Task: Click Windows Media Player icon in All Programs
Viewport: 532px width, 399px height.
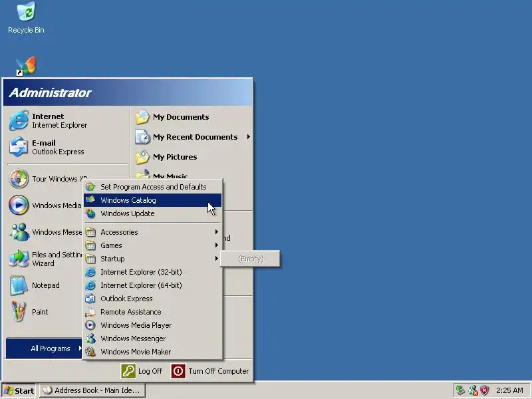Action: pos(90,325)
